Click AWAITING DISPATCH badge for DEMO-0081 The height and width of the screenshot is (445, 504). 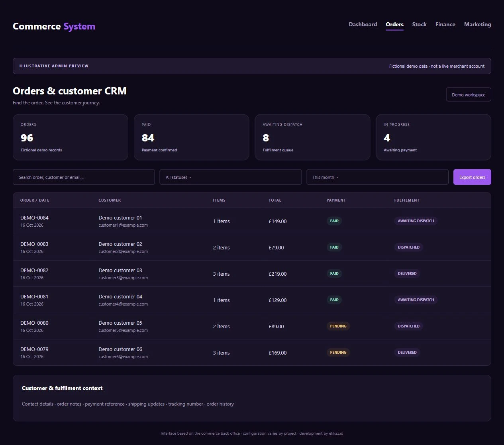[416, 300]
